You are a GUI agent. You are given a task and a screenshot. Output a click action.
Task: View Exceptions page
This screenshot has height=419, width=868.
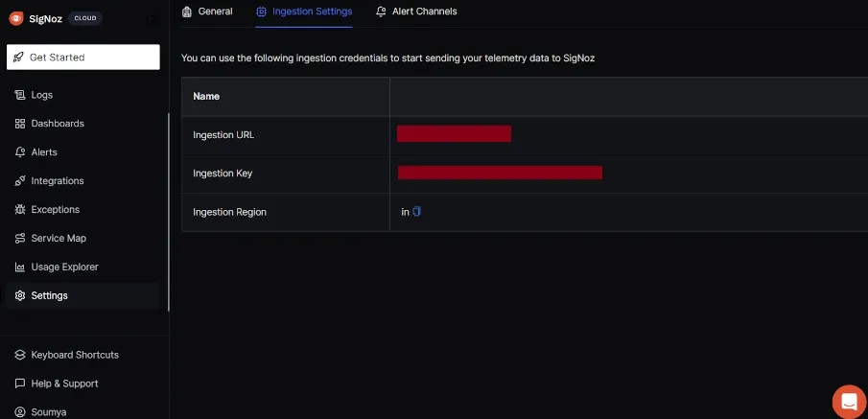pos(83,210)
